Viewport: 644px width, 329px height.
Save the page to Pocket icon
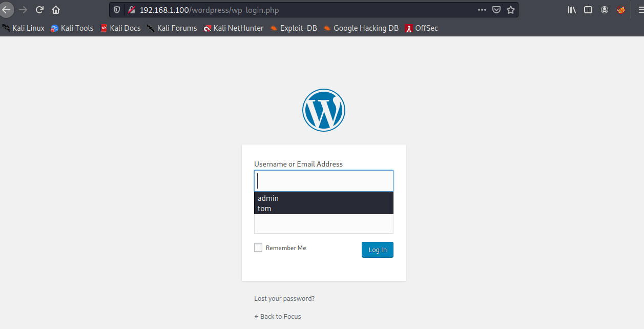click(496, 10)
